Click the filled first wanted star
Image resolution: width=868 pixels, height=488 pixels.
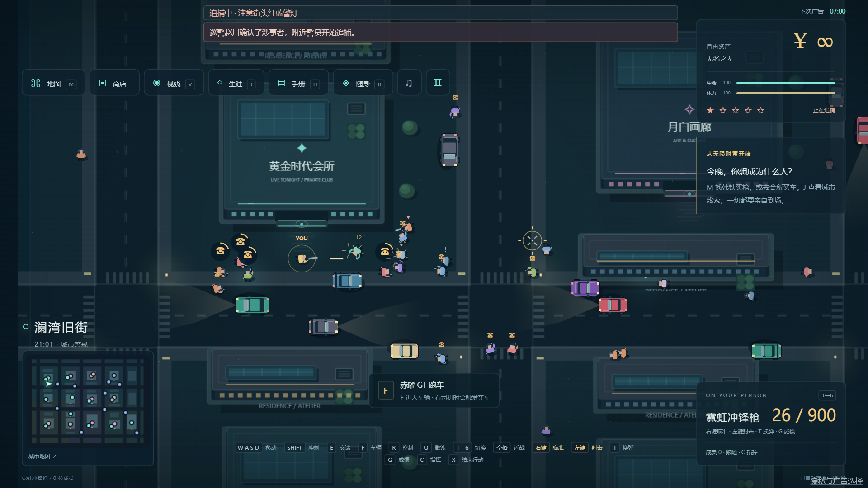pyautogui.click(x=710, y=110)
